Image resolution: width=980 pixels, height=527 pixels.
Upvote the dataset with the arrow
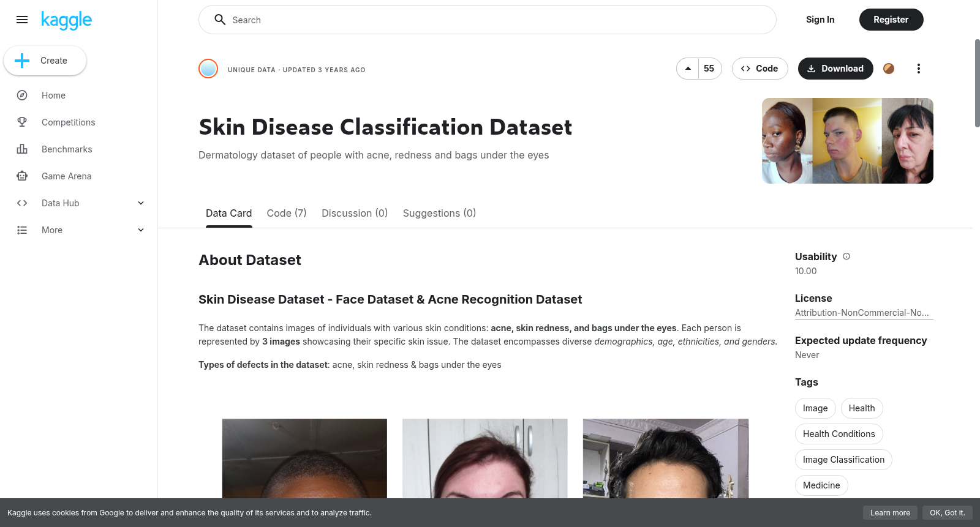(688, 69)
